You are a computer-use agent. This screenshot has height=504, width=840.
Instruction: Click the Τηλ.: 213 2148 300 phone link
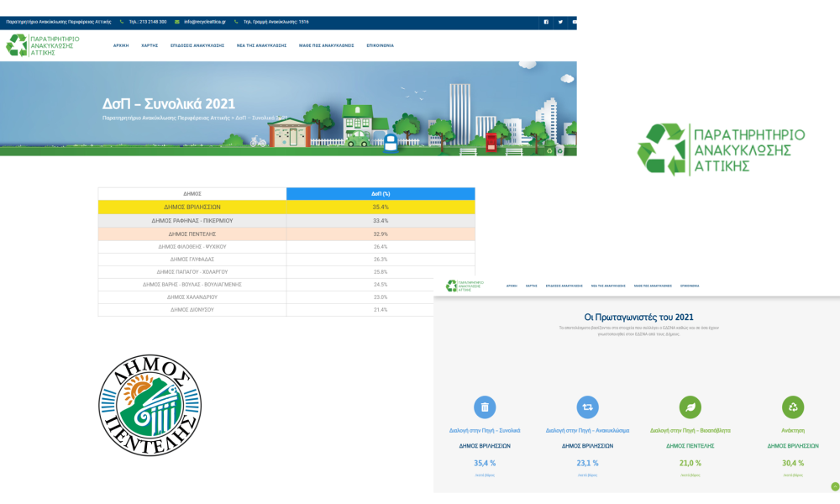148,22
